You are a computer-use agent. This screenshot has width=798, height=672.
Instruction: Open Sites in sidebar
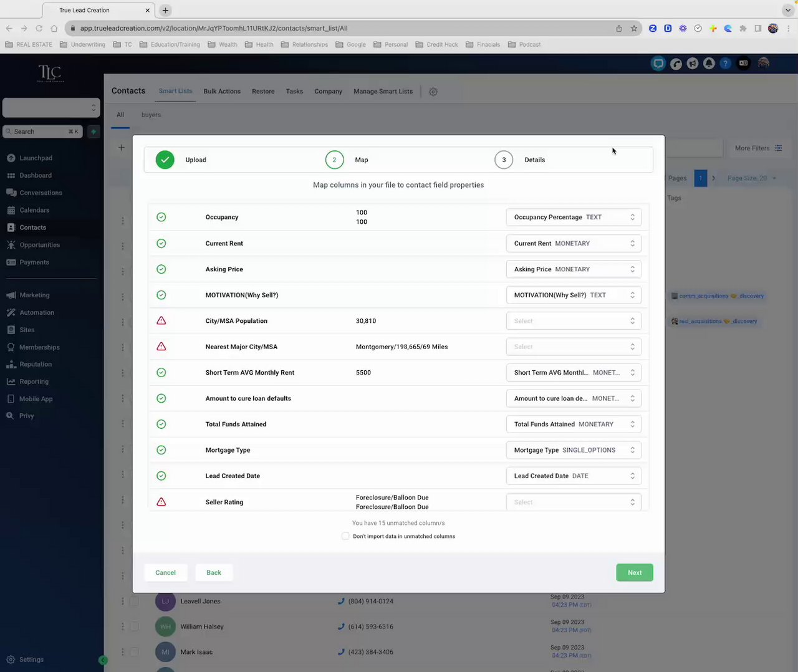(21, 330)
